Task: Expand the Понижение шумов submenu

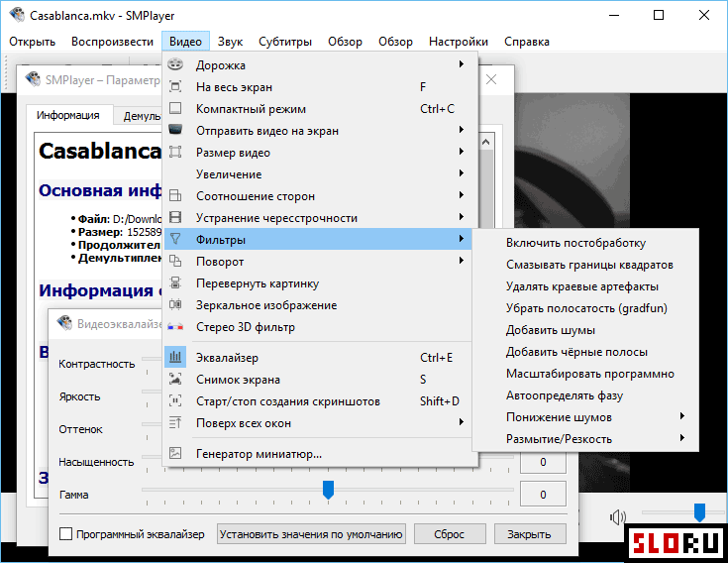Action: (x=585, y=417)
